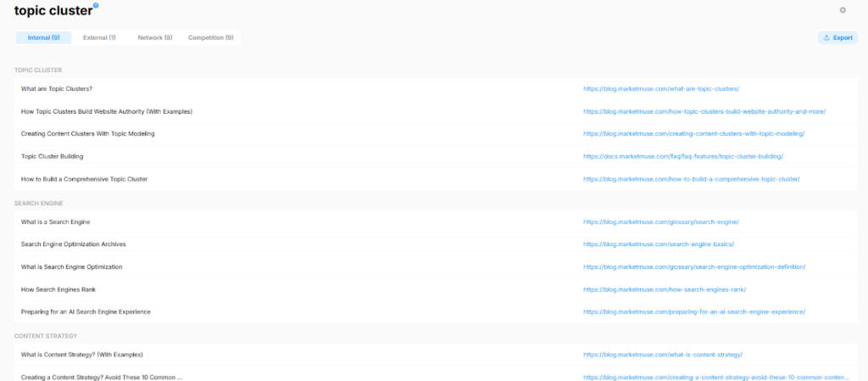This screenshot has width=868, height=381.
Task: Select row 'How Search Engines Rank'
Action: pyautogui.click(x=436, y=289)
